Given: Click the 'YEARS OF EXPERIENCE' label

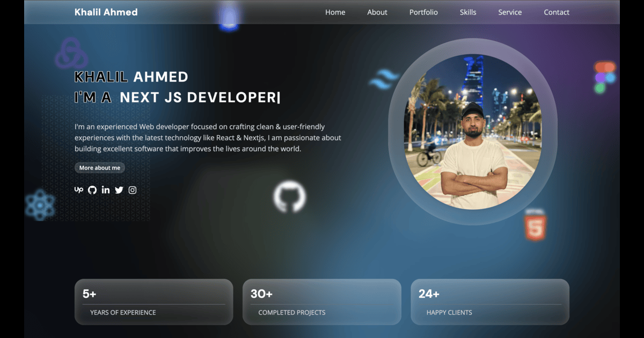Looking at the screenshot, I should (x=123, y=312).
